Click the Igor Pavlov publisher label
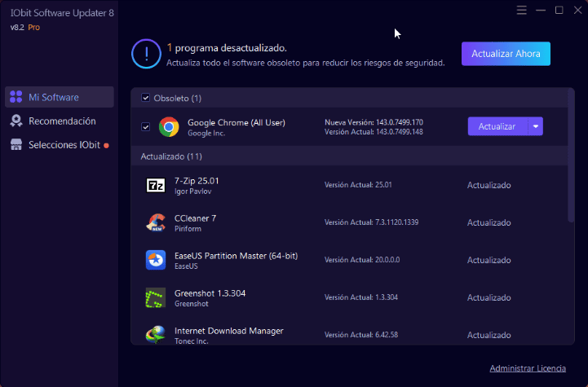The height and width of the screenshot is (387, 588). pos(192,191)
